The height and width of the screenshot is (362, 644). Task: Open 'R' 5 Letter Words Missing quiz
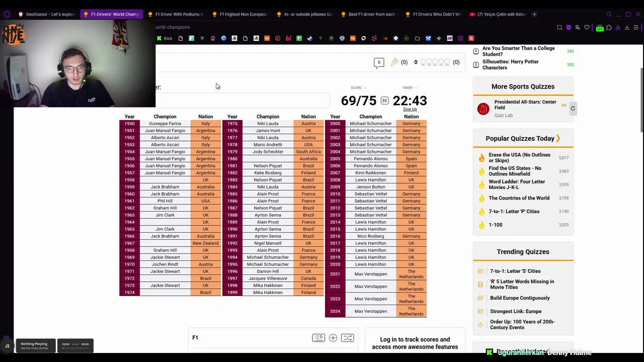coord(522,285)
